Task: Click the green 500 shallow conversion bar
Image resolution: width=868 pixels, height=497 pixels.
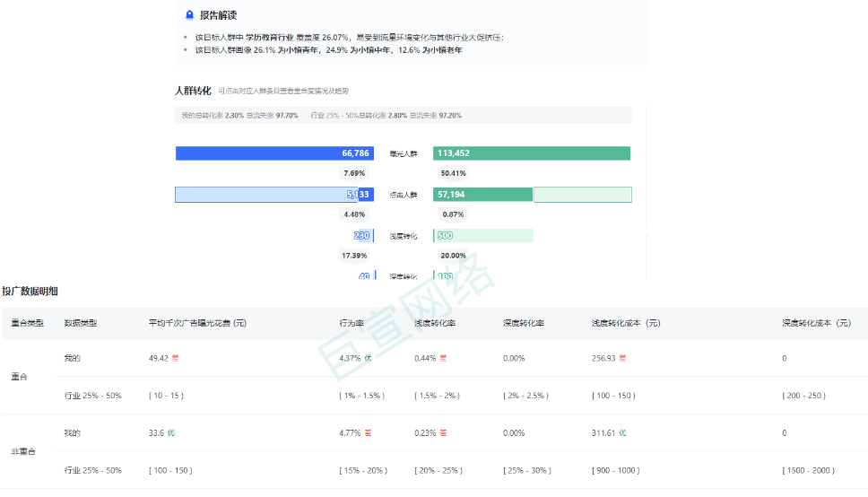Action: [482, 235]
